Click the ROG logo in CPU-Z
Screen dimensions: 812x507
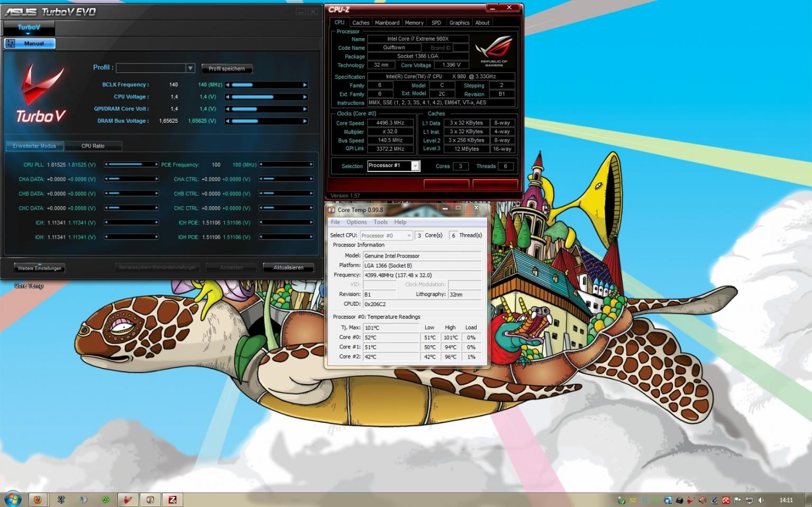(494, 51)
